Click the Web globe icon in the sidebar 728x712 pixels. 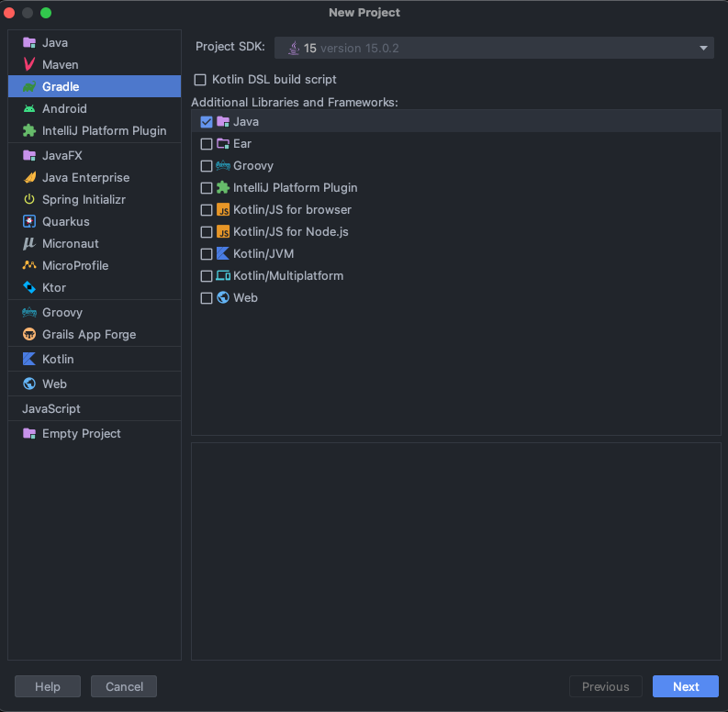pyautogui.click(x=29, y=384)
